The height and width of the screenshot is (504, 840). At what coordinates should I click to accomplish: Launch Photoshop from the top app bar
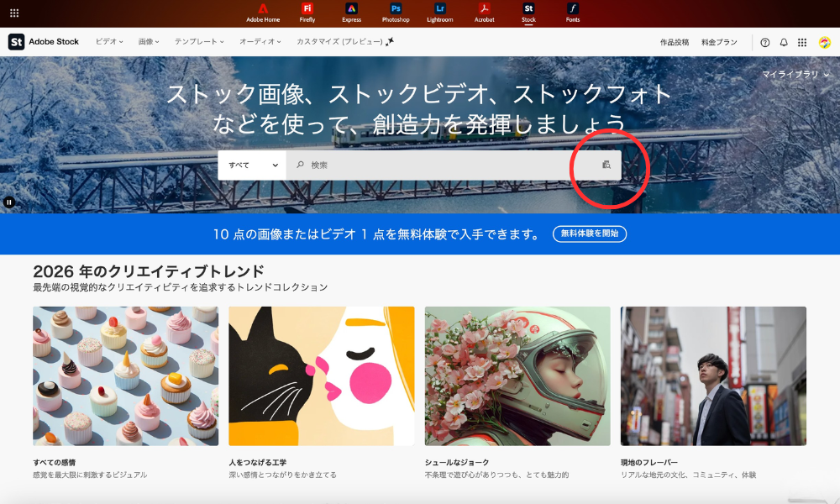[395, 13]
